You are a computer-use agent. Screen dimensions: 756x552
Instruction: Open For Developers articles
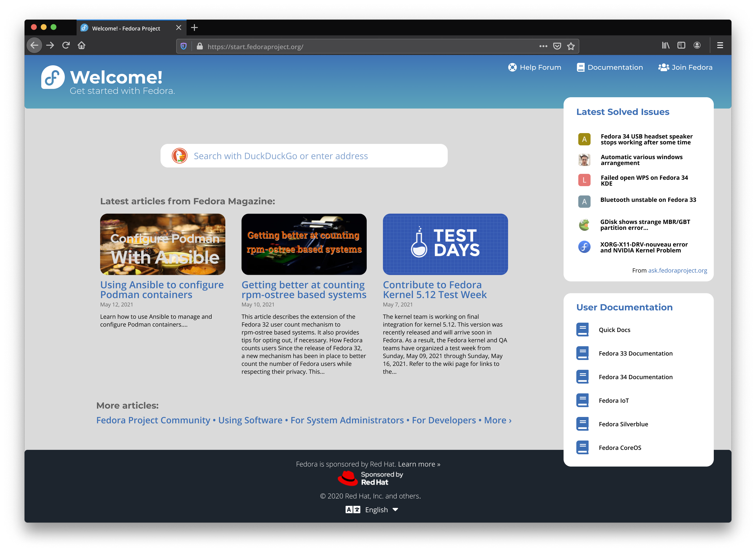(x=444, y=420)
